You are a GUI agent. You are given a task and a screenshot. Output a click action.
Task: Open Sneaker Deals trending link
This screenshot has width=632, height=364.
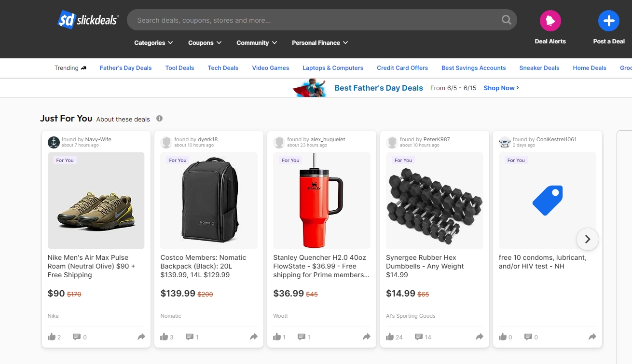(539, 68)
